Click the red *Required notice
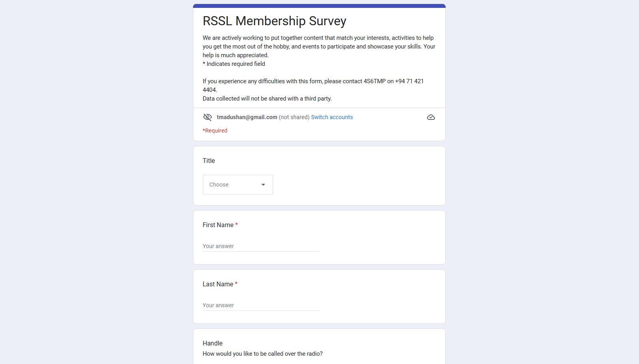639x364 pixels. (x=215, y=131)
